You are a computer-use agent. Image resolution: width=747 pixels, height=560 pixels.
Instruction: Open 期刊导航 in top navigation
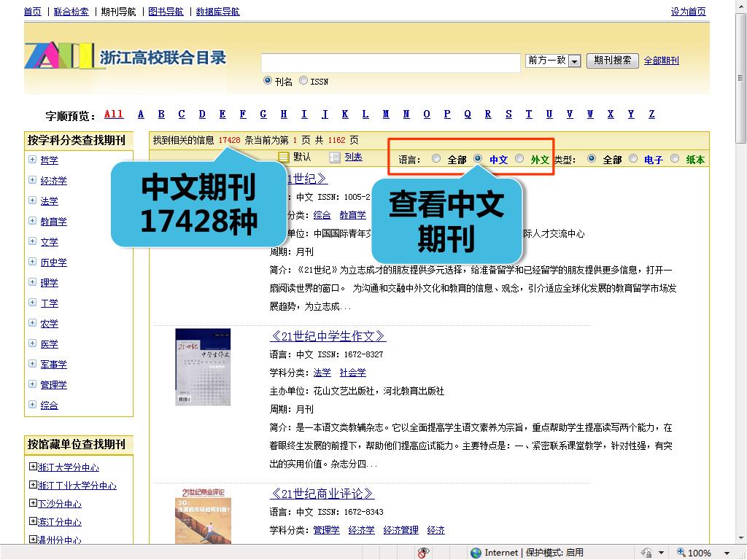(118, 12)
